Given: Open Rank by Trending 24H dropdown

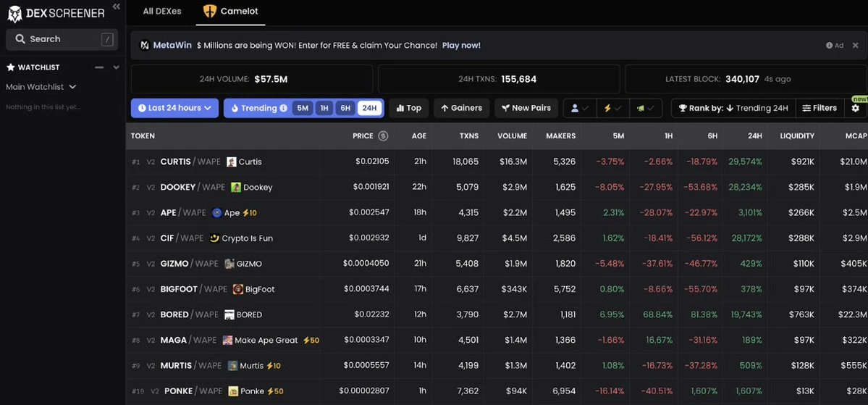Looking at the screenshot, I should point(733,108).
